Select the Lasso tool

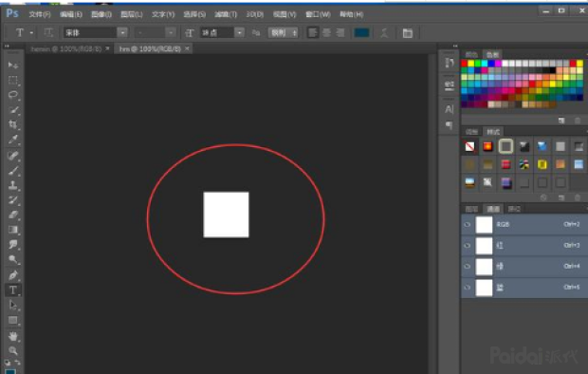point(12,95)
